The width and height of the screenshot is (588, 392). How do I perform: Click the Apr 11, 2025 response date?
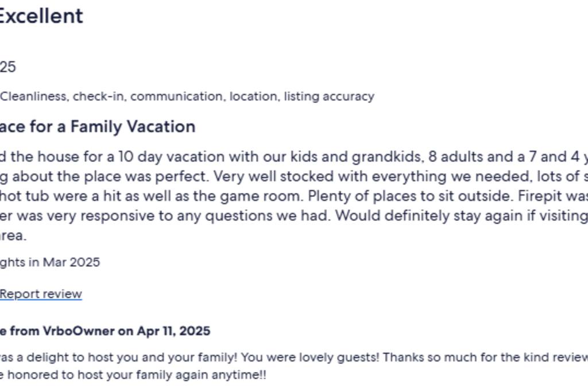[173, 331]
